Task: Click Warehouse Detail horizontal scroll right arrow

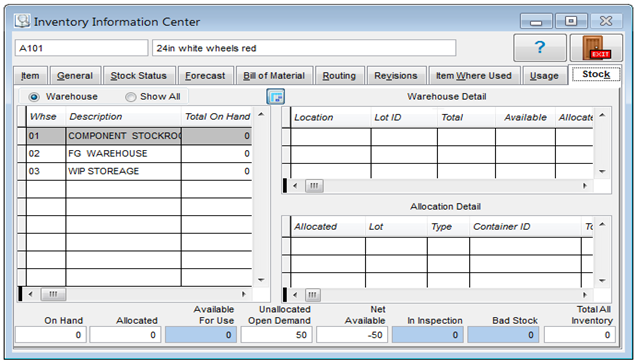Action: click(x=585, y=186)
